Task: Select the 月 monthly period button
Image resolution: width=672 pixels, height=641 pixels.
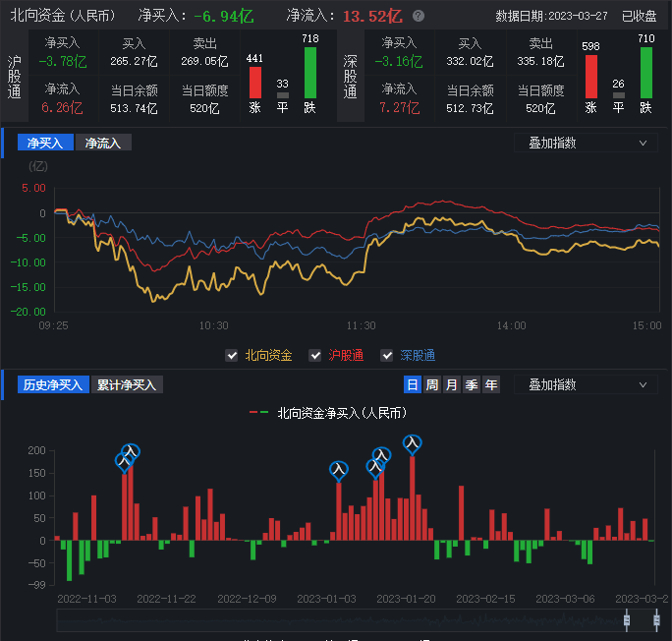Action: pos(452,384)
